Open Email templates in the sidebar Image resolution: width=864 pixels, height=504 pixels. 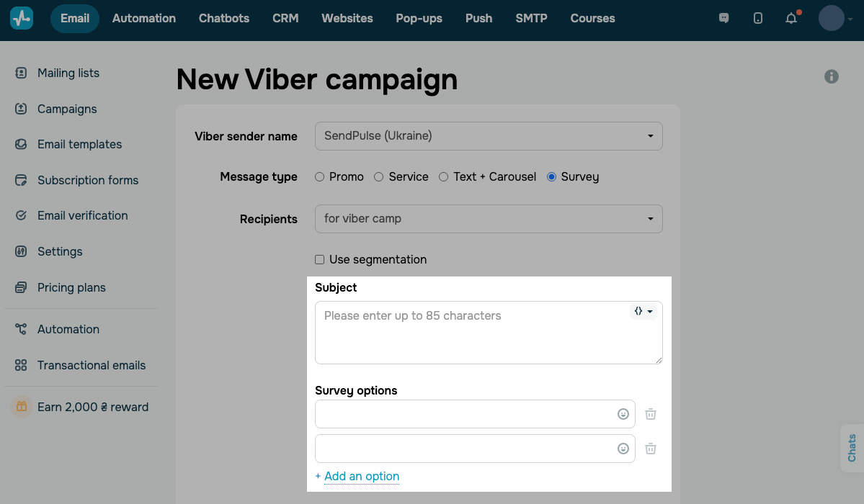coord(79,145)
